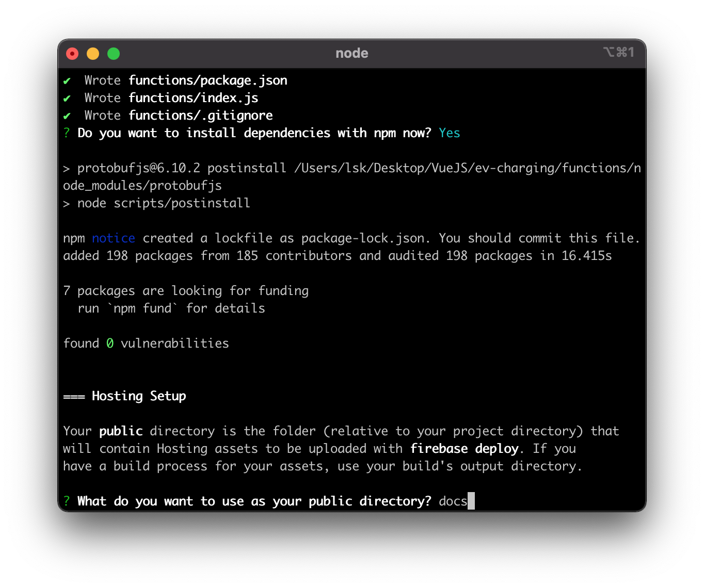This screenshot has width=704, height=588.
Task: Minimize the terminal with the yellow button
Action: pyautogui.click(x=93, y=54)
